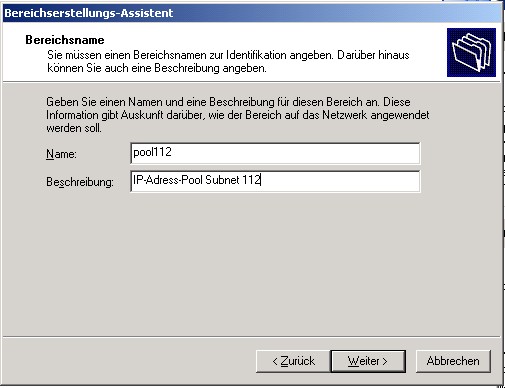This screenshot has width=505, height=388.
Task: Click instruction line starting "Geben Sie einen"
Action: 228,102
